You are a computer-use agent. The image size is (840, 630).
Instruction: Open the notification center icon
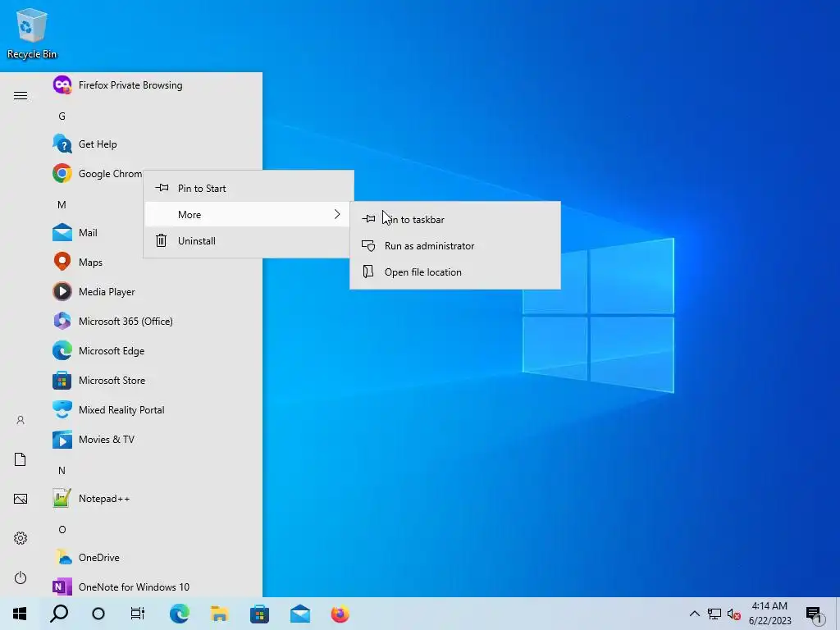[x=815, y=614]
